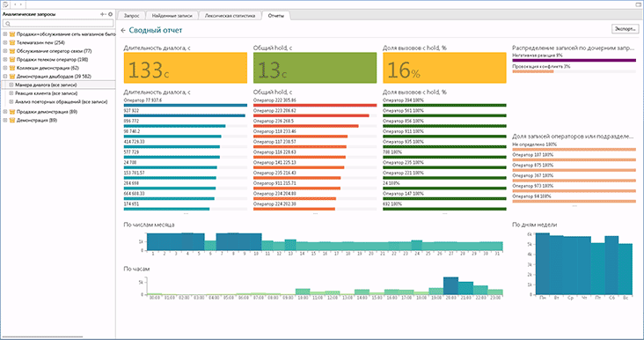Go back using the arrow beside Сводный отчет
This screenshot has height=340, width=644.
[x=123, y=31]
